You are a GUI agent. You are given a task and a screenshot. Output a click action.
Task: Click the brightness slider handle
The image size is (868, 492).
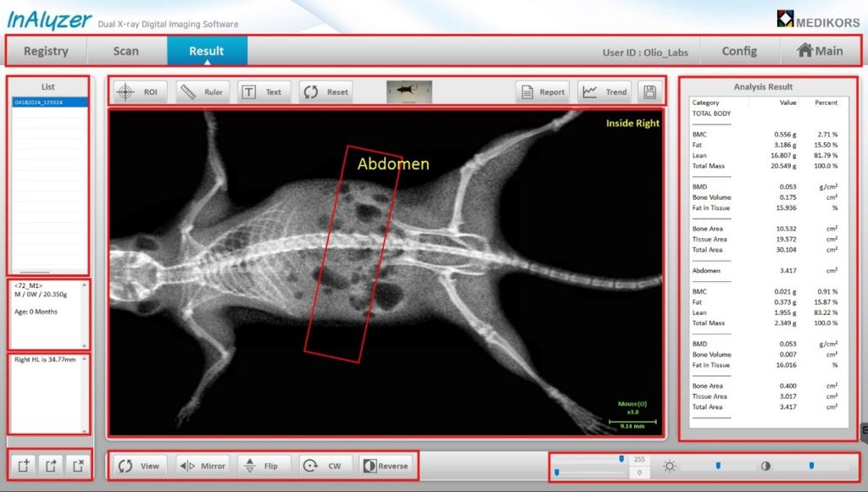tap(718, 466)
